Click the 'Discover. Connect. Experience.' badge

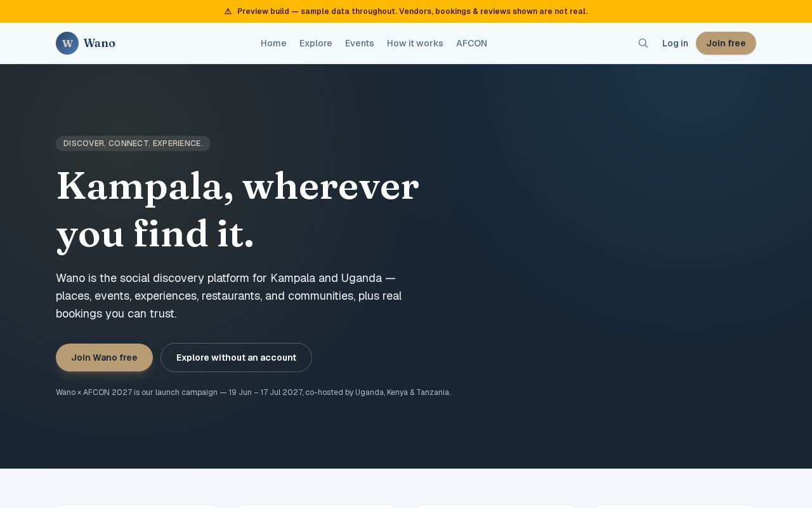click(x=133, y=144)
